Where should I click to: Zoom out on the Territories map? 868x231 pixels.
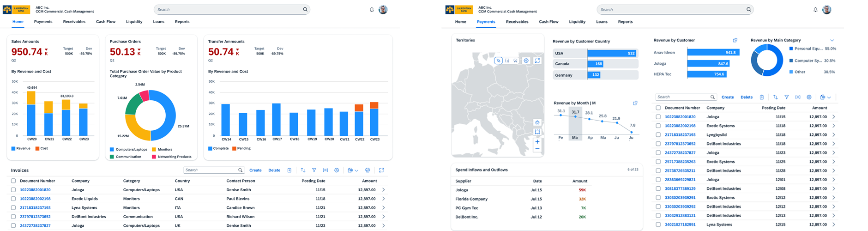coord(537,149)
